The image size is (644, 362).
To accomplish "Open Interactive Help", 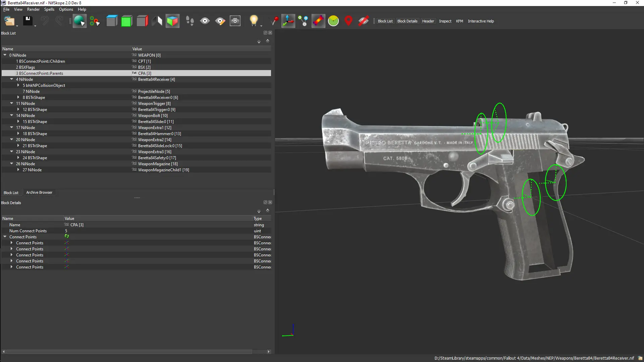I will pos(481,21).
